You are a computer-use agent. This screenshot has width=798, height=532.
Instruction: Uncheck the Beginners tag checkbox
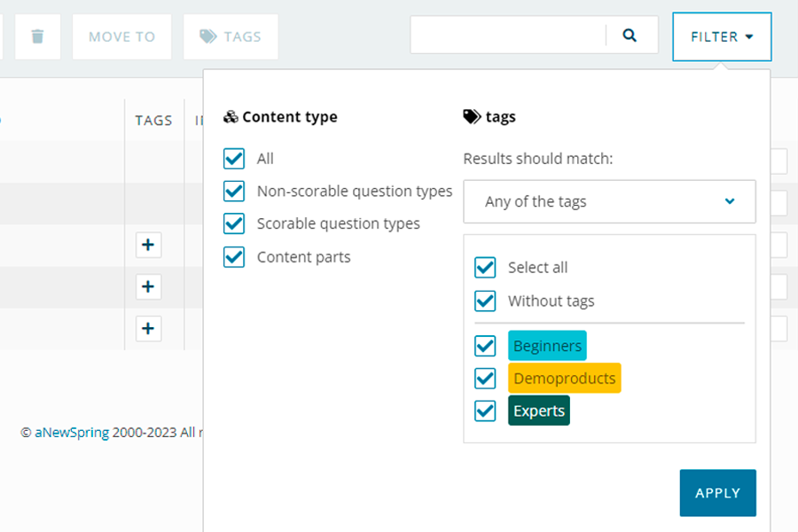(x=485, y=346)
